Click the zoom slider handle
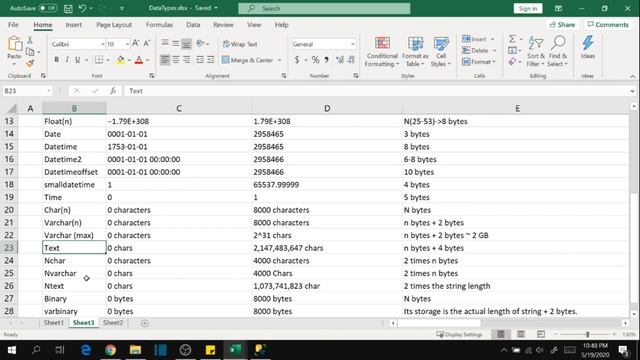The width and height of the screenshot is (640, 360). pos(587,334)
